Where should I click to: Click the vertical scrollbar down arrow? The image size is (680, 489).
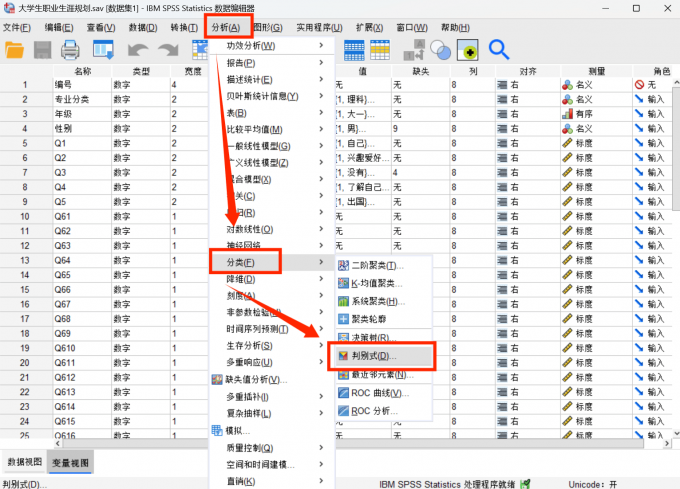[x=676, y=433]
